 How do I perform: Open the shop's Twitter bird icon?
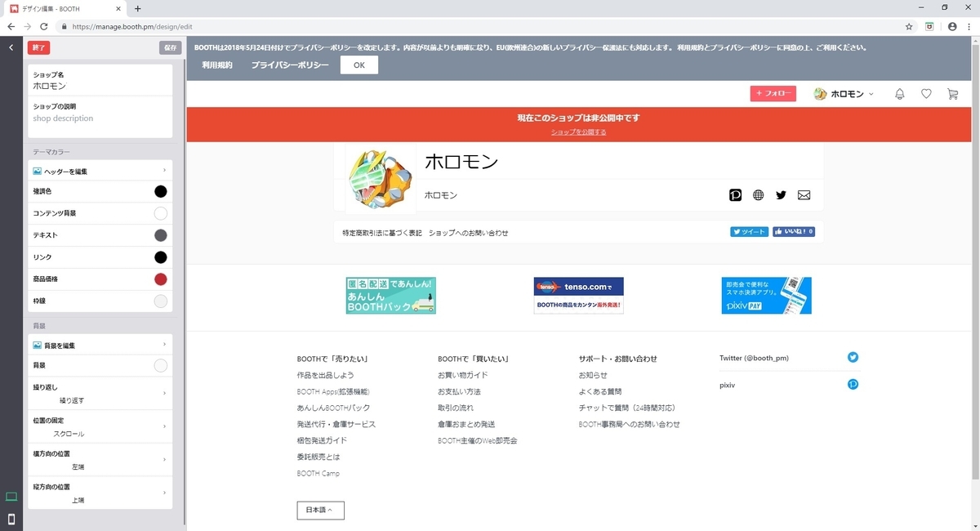(781, 195)
